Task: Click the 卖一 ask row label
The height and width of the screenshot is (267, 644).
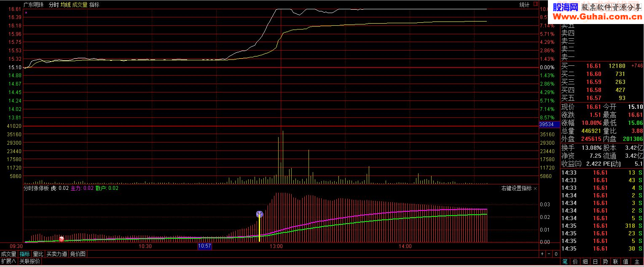Action: point(568,57)
